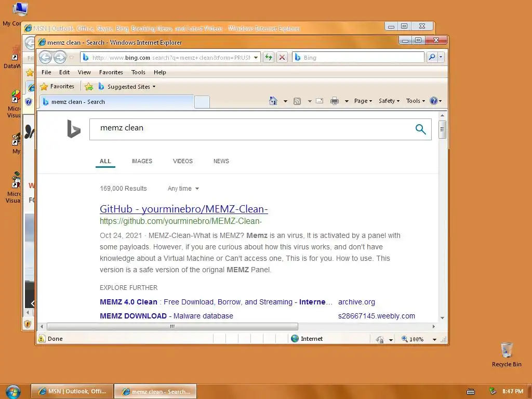Click the MSN window title bar behind

(x=204, y=28)
